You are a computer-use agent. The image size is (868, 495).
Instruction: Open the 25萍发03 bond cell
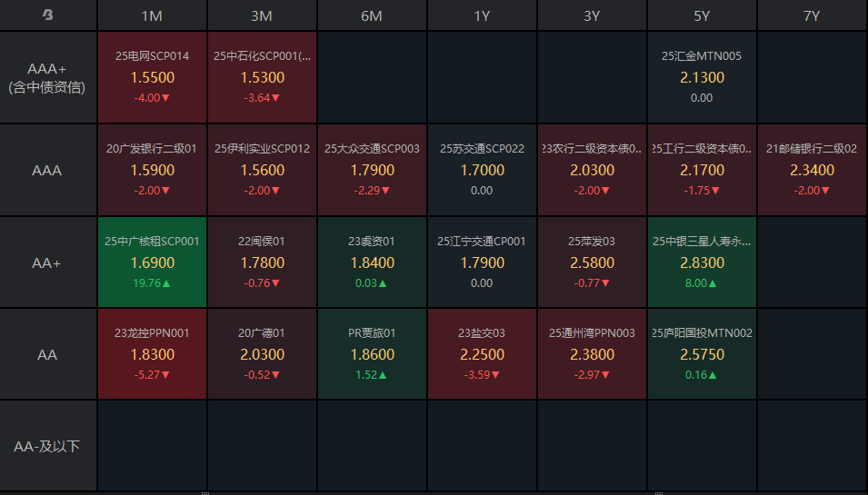(592, 262)
